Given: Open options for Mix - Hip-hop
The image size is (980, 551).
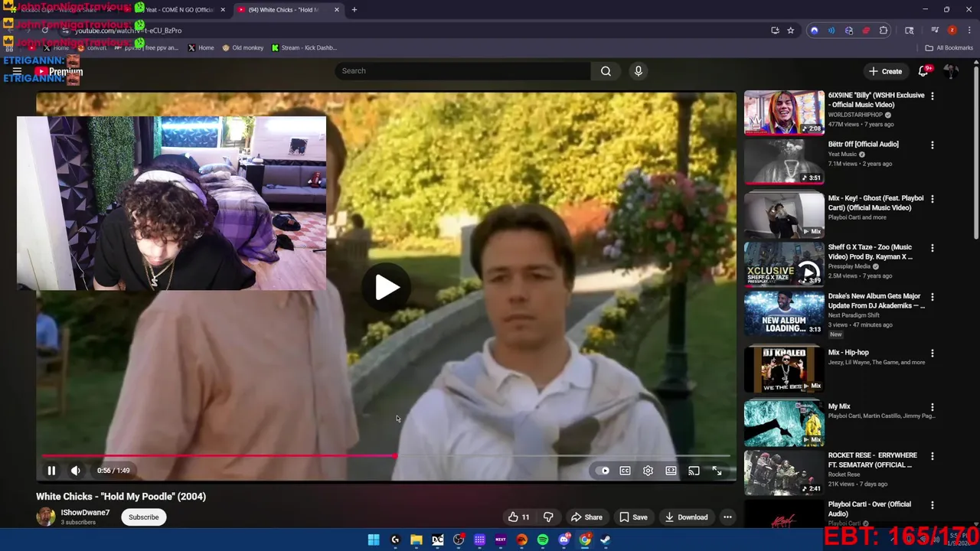Looking at the screenshot, I should pos(932,354).
